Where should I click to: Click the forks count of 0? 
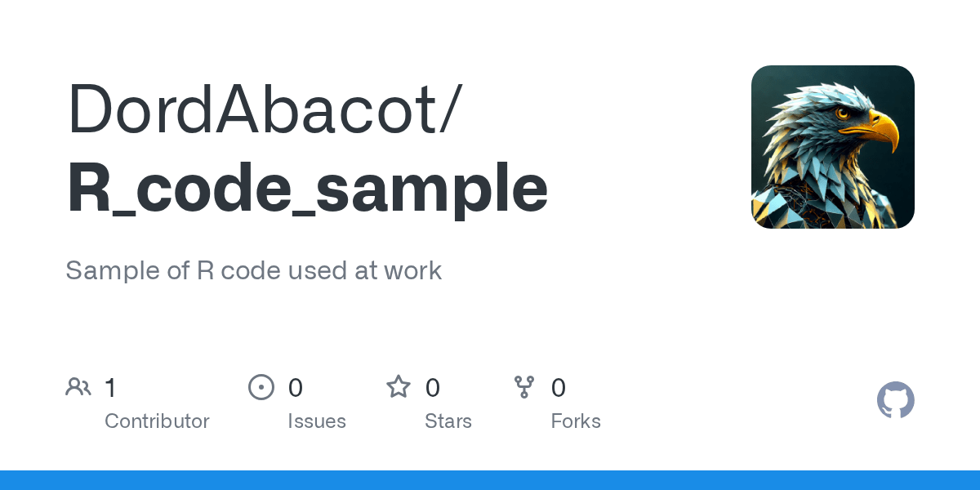tap(559, 387)
